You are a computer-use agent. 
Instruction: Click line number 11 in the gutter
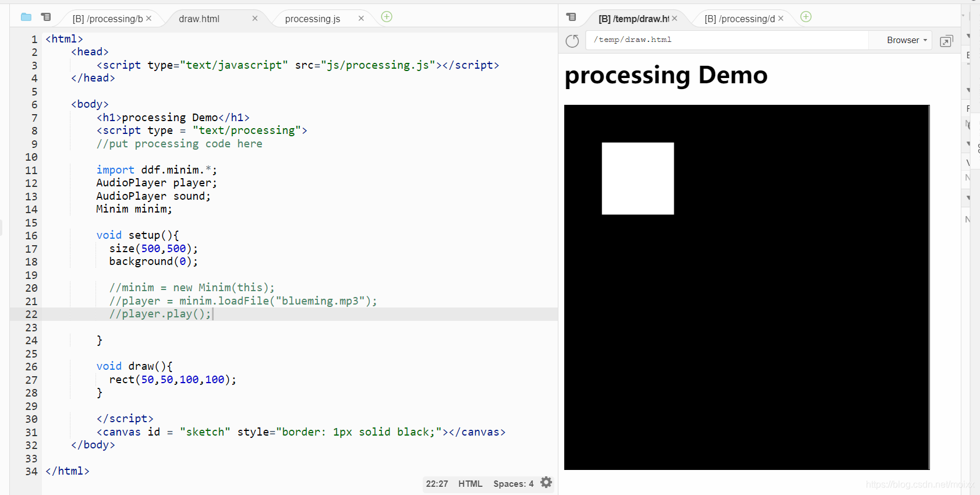pos(31,171)
